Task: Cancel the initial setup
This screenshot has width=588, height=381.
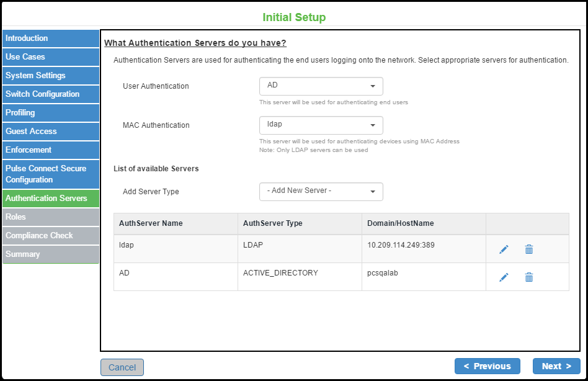Action: 122,367
